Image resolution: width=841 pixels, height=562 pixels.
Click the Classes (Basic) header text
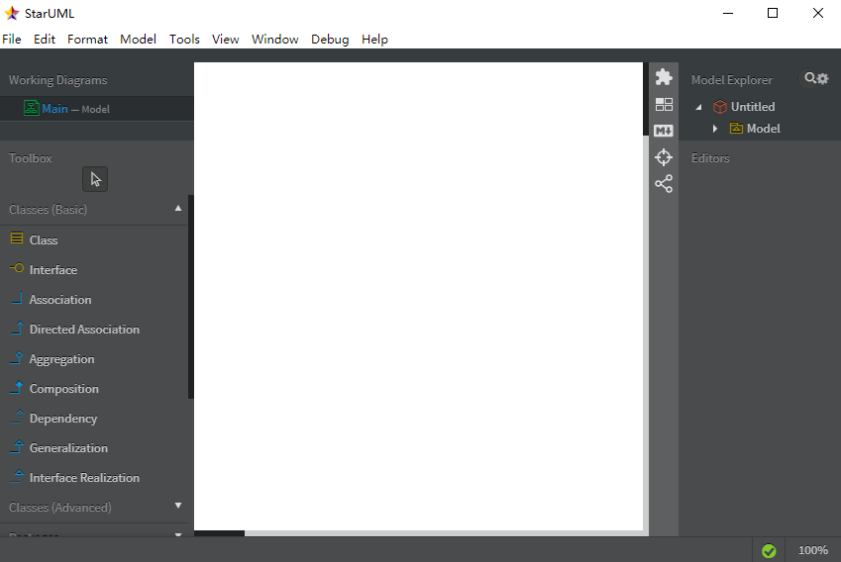pos(48,210)
